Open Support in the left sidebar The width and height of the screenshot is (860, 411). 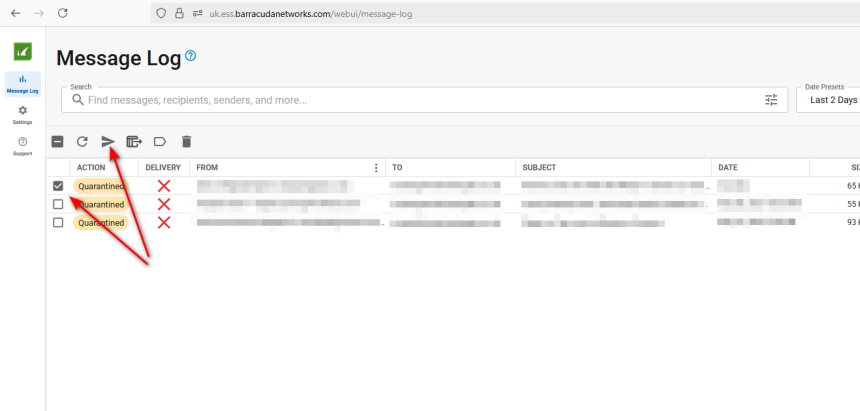[x=22, y=146]
